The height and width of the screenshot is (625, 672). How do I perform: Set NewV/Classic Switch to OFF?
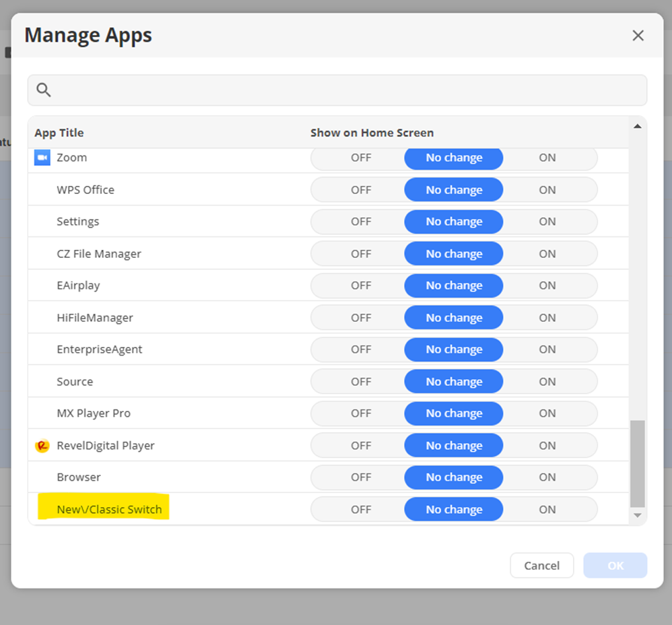coord(361,509)
